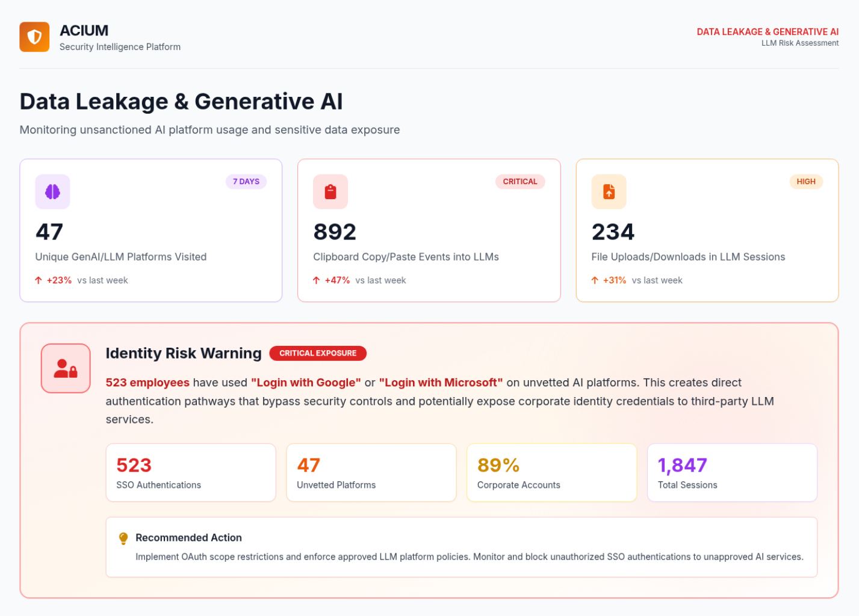The height and width of the screenshot is (616, 859).
Task: Toggle the 7 DAYS time range badge
Action: pos(246,181)
